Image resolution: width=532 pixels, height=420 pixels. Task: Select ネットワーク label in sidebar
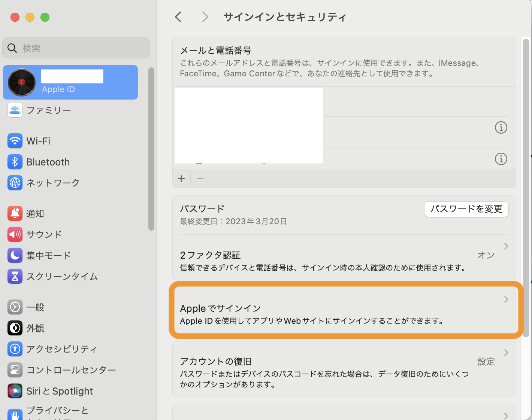(x=53, y=183)
